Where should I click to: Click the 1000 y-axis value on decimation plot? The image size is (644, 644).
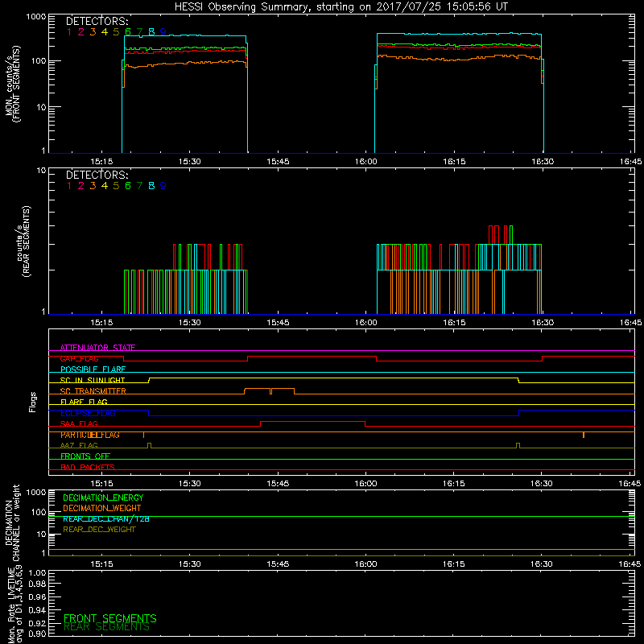[x=36, y=492]
